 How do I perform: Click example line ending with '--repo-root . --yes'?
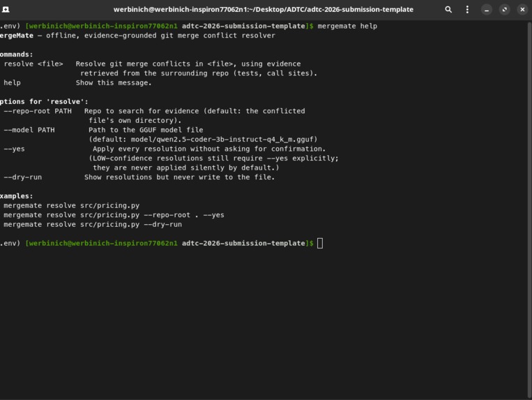point(114,215)
